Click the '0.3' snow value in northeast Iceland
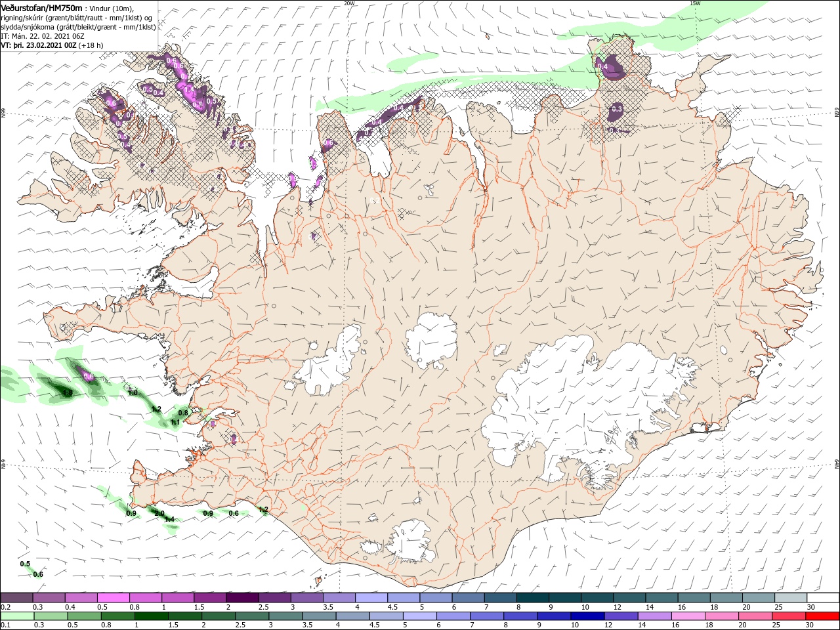Viewport: 840px width, 630px height. point(617,109)
